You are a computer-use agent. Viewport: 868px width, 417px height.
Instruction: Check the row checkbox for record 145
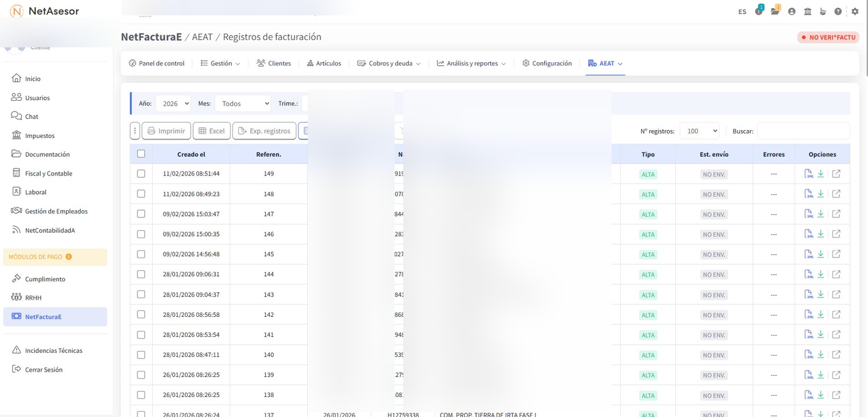click(141, 254)
